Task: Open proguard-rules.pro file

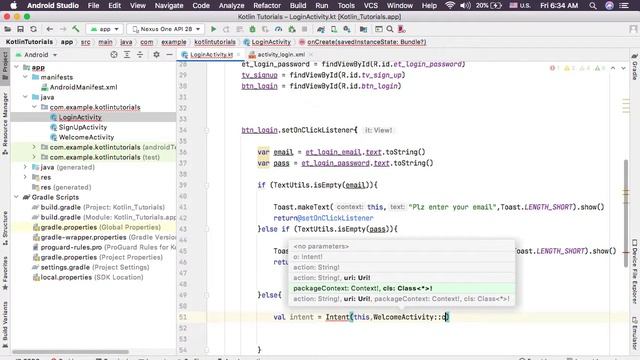Action: point(104,247)
